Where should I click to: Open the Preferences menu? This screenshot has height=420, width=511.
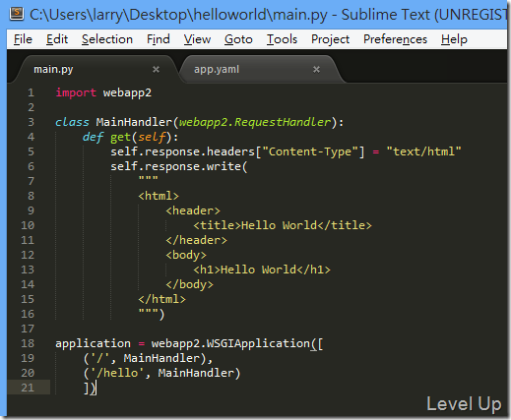coord(395,39)
